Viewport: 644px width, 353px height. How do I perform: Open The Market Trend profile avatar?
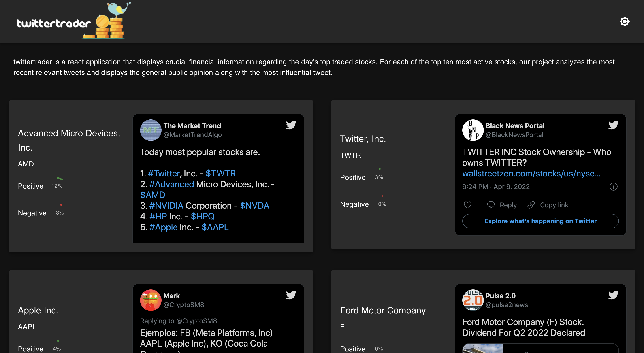click(151, 130)
